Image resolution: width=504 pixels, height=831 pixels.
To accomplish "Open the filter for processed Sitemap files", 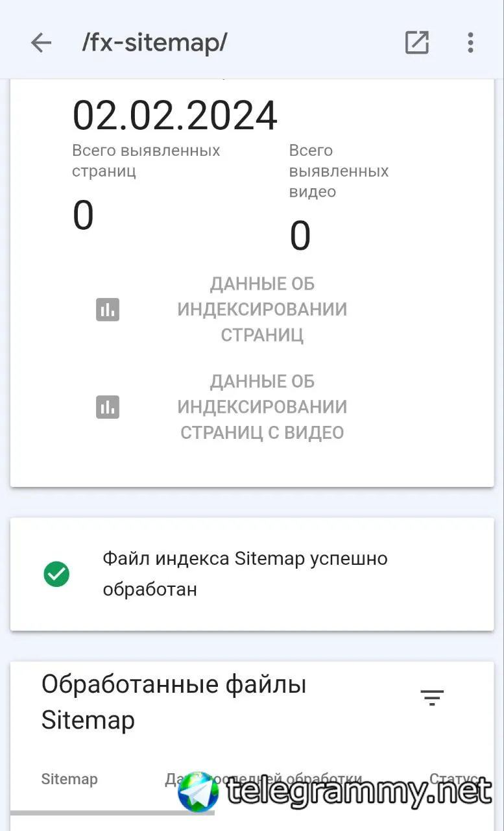I will pyautogui.click(x=431, y=698).
